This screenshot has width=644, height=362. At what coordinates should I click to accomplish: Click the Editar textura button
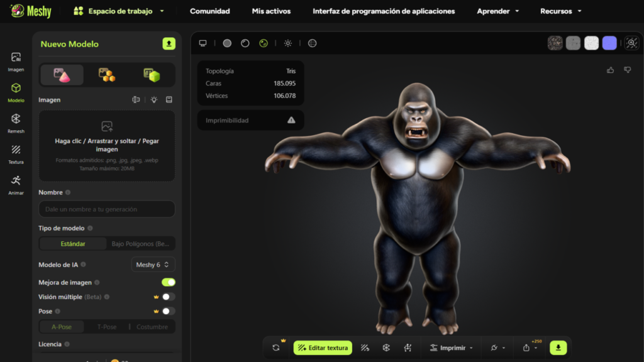click(x=323, y=348)
